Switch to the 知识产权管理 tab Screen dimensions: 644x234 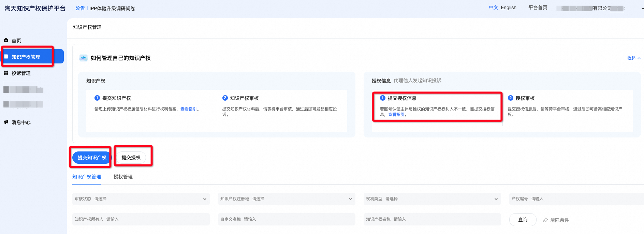(x=87, y=177)
